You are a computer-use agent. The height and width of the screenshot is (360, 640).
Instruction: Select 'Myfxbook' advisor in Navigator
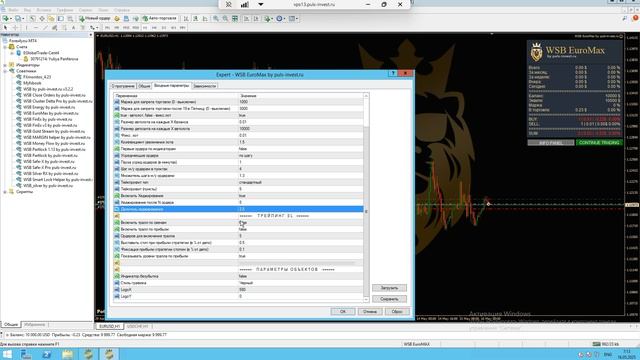tap(32, 83)
